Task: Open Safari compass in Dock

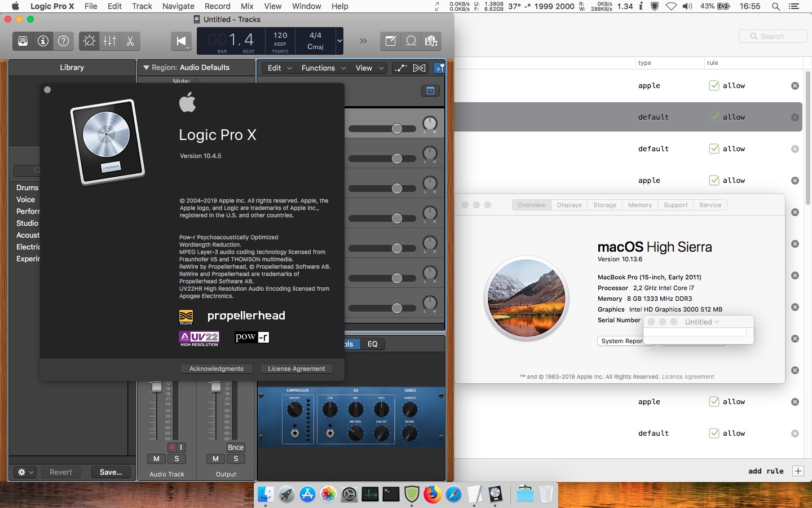Action: (453, 494)
